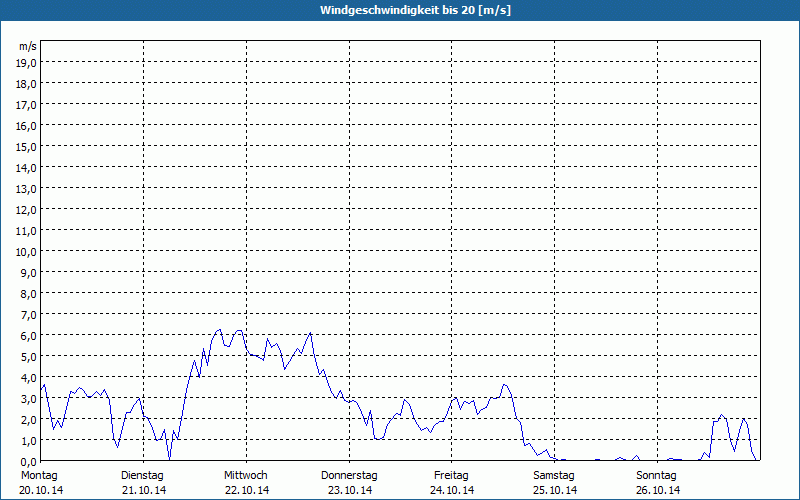The width and height of the screenshot is (800, 500).
Task: Click the 'Dienstag' day label
Action: click(142, 476)
